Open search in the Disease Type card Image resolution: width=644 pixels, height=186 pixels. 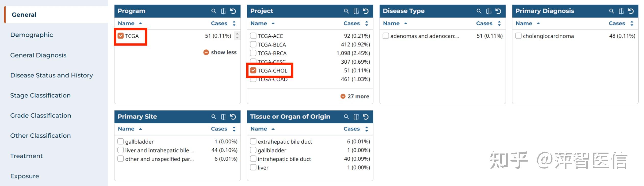[479, 11]
